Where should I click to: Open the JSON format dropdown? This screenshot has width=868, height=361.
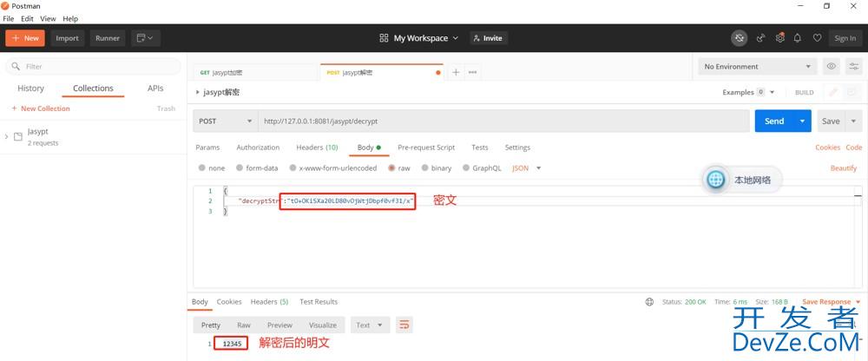point(527,167)
